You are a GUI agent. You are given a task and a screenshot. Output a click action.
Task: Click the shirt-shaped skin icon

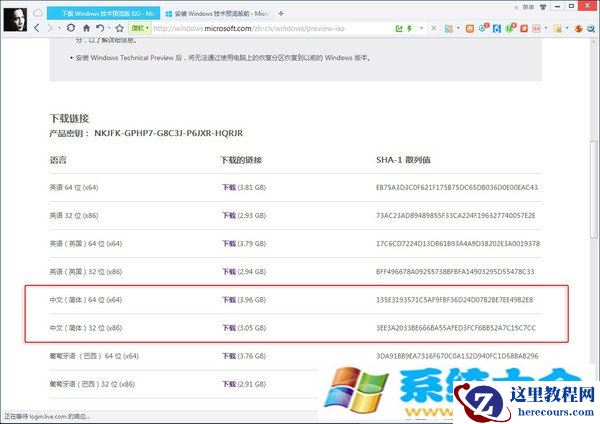pos(543,7)
